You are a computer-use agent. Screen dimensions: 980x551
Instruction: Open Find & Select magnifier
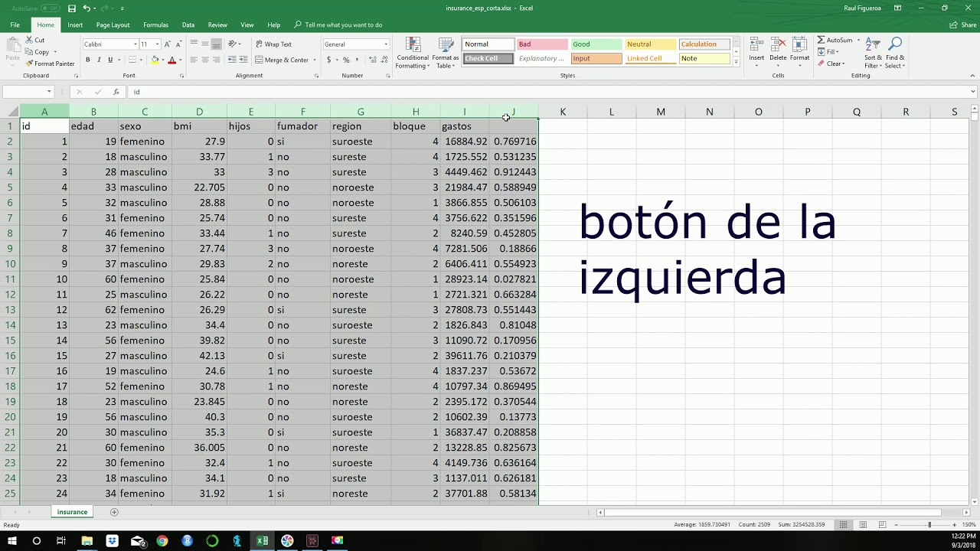[895, 53]
